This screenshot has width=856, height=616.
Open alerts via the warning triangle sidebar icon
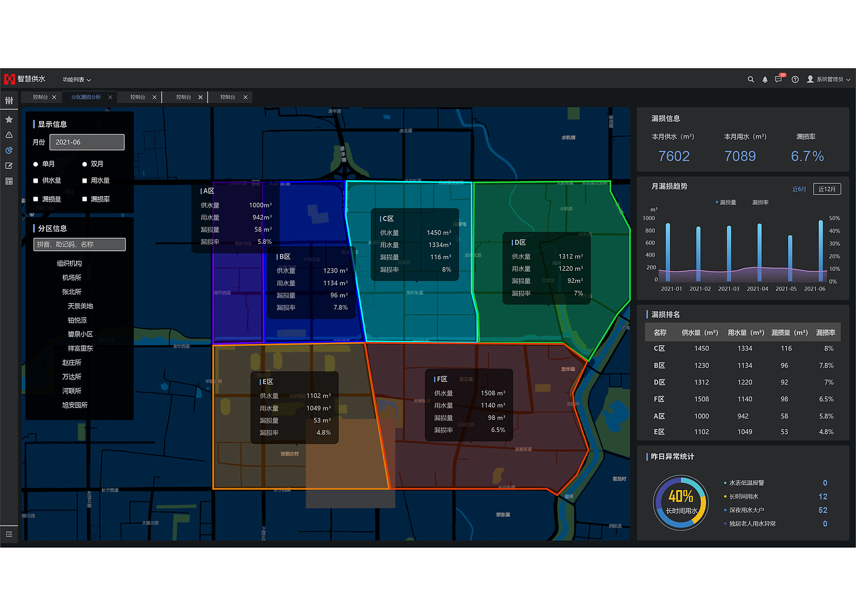coord(9,135)
